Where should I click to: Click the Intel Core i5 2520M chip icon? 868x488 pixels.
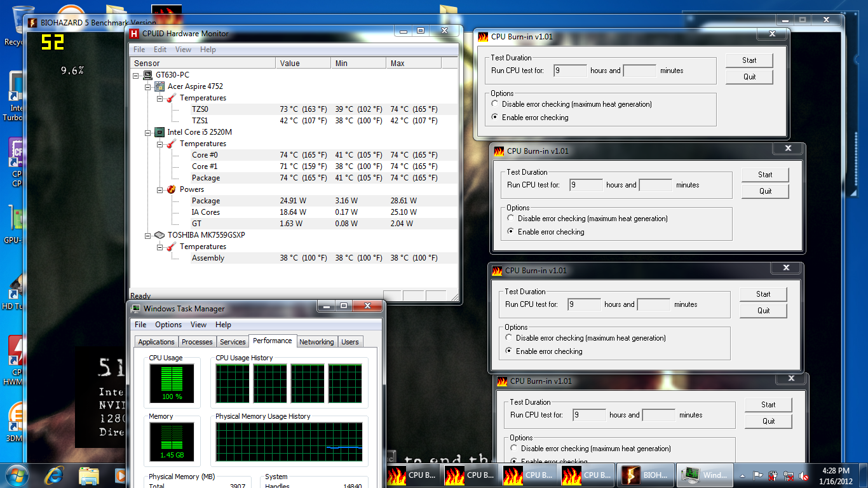pos(160,132)
